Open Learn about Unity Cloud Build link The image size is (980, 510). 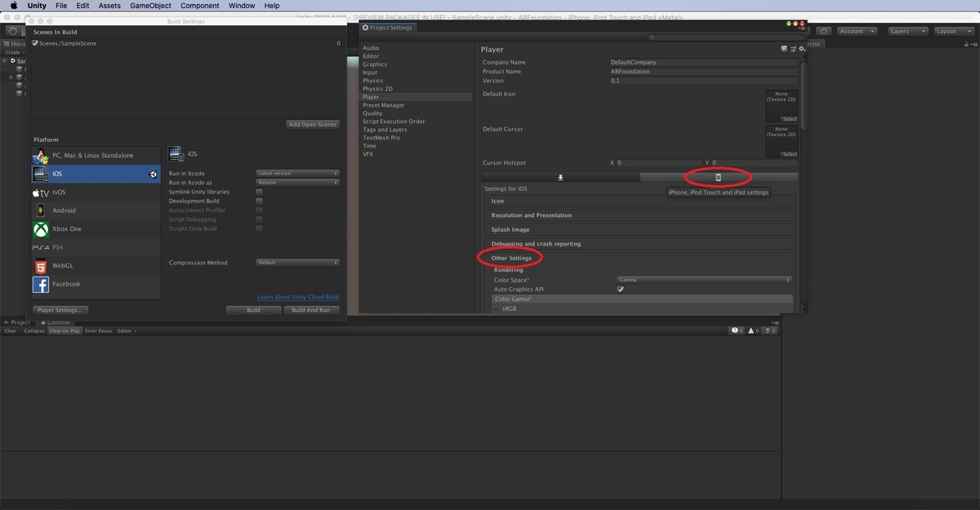(298, 297)
